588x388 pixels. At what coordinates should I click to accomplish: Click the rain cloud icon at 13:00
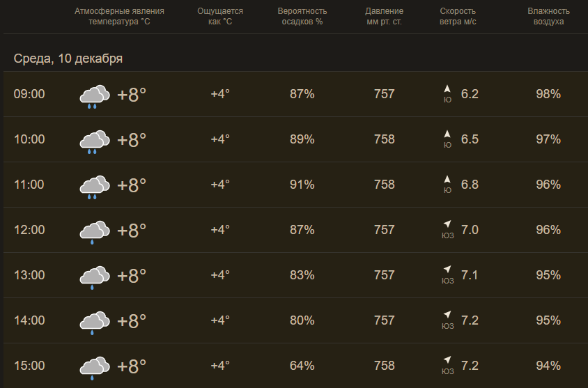(x=95, y=277)
